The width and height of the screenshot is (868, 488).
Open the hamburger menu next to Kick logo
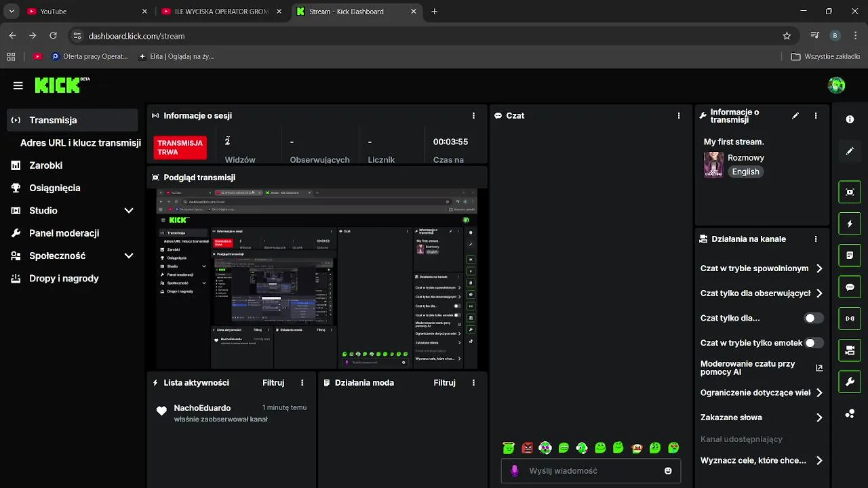pyautogui.click(x=18, y=85)
